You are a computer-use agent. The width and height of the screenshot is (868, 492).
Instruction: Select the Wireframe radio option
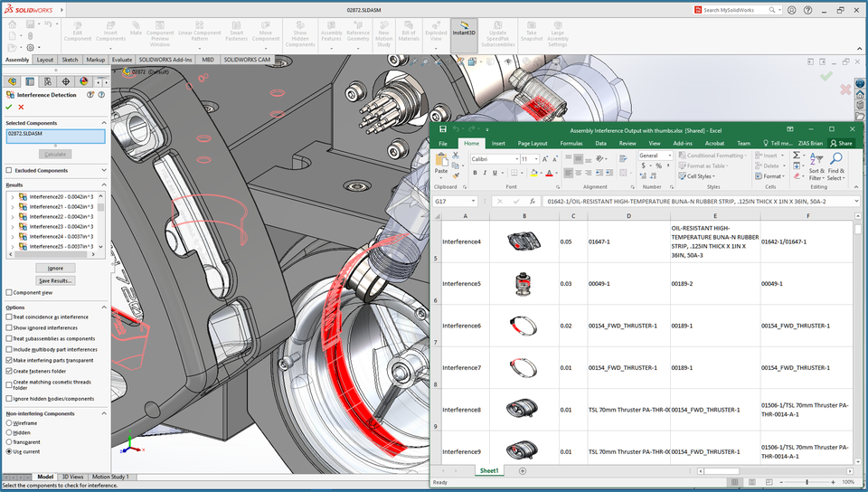pos(9,422)
